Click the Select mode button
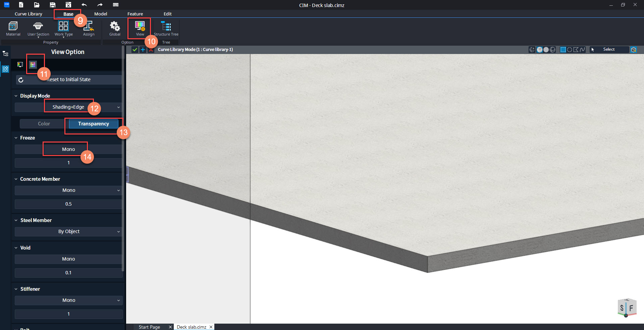Viewport: 644px width, 330px height. coord(609,50)
